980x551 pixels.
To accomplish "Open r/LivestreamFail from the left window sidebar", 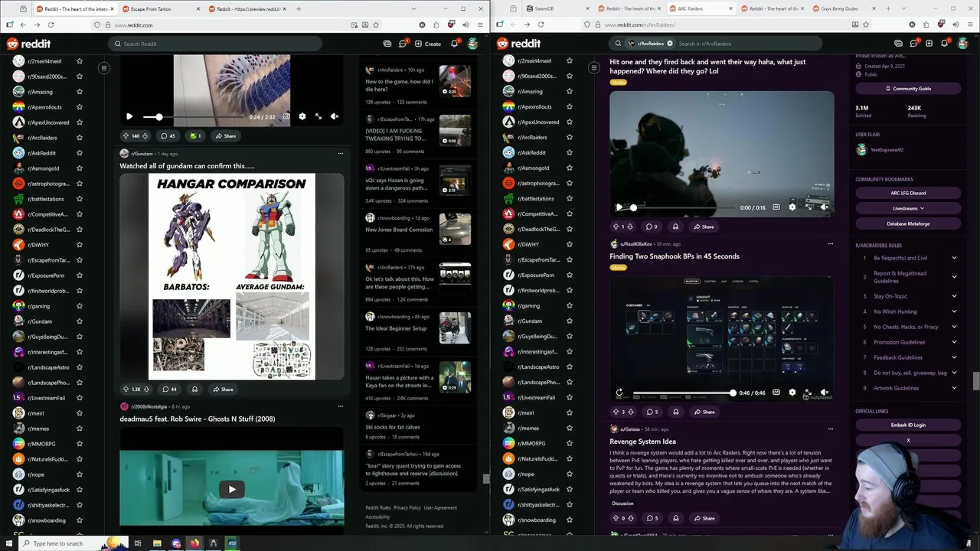I will (x=46, y=398).
